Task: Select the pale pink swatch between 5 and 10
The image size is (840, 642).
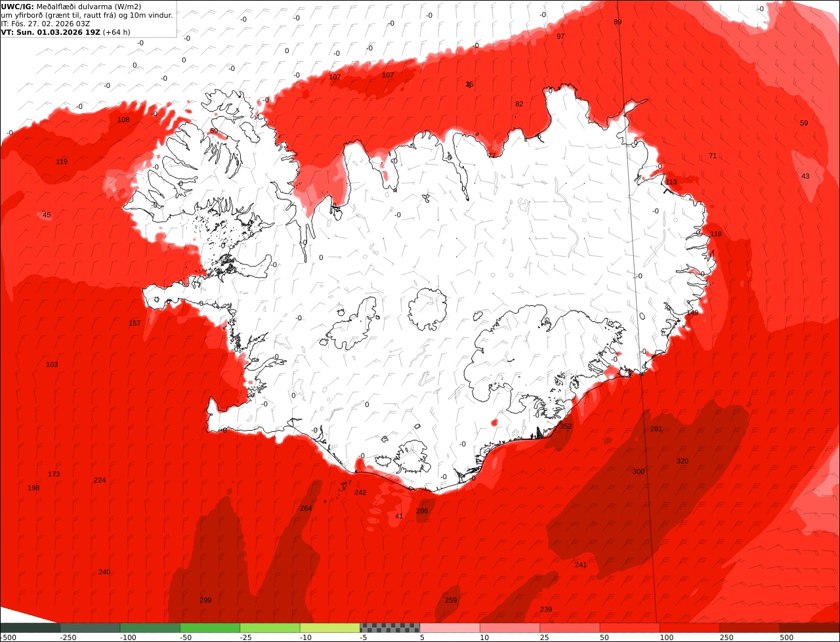Action: coord(450,628)
